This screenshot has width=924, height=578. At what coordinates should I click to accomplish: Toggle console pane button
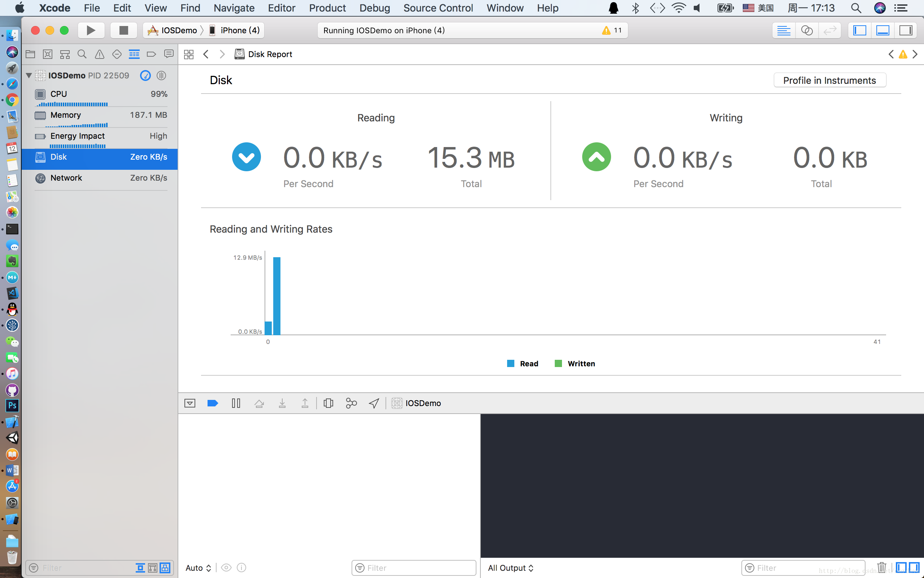[914, 568]
